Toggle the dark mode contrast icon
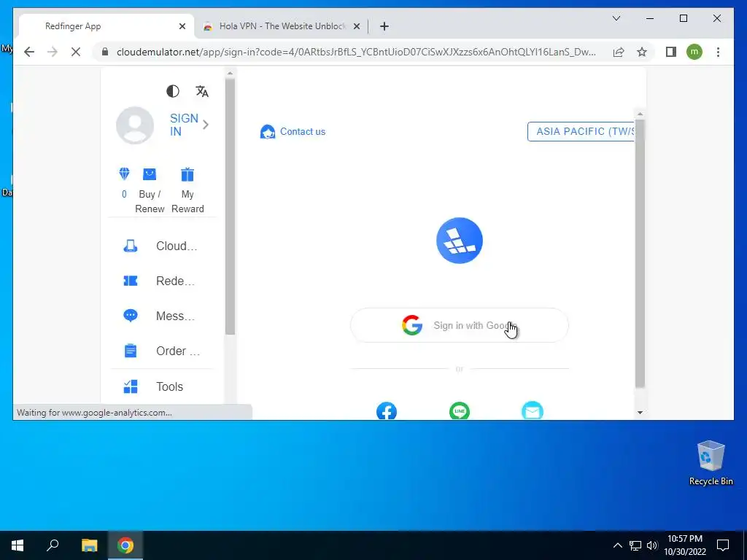The height and width of the screenshot is (560, 747). 172,91
